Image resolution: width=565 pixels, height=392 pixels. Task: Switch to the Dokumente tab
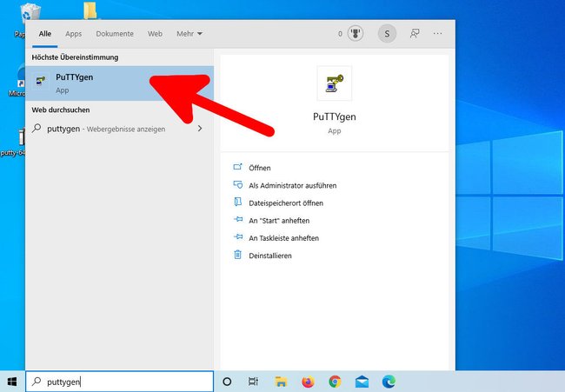tap(115, 34)
